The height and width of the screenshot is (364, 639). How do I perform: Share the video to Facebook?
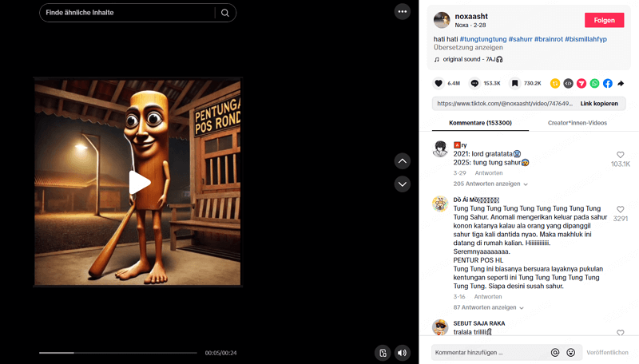point(608,84)
